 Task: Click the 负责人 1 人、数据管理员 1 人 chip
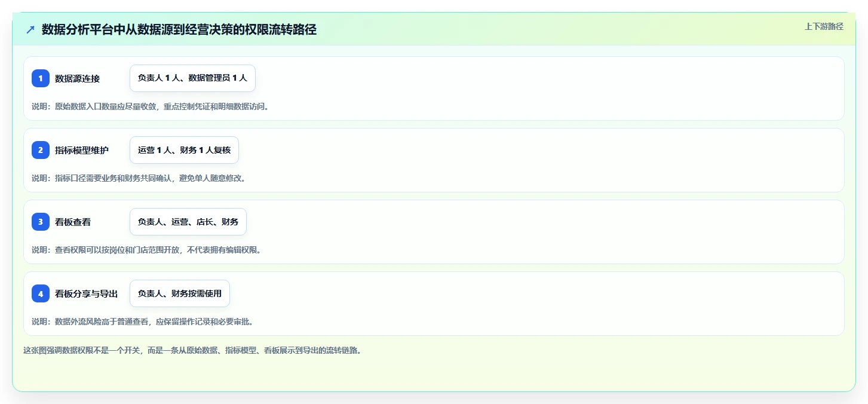192,78
